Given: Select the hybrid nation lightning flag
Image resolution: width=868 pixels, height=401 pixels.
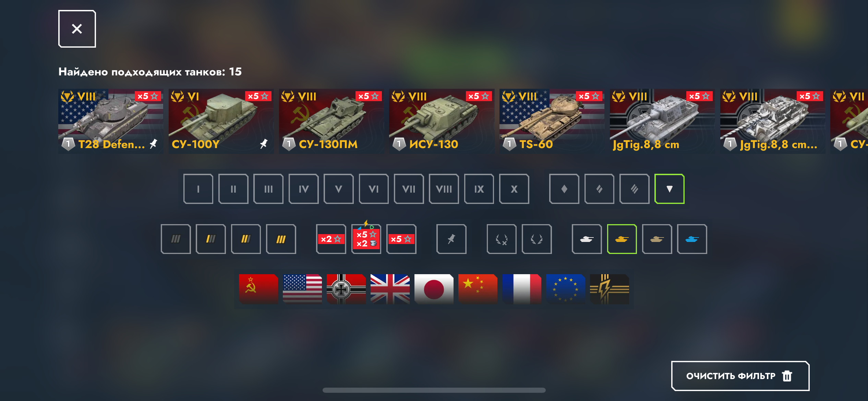Looking at the screenshot, I should point(609,289).
